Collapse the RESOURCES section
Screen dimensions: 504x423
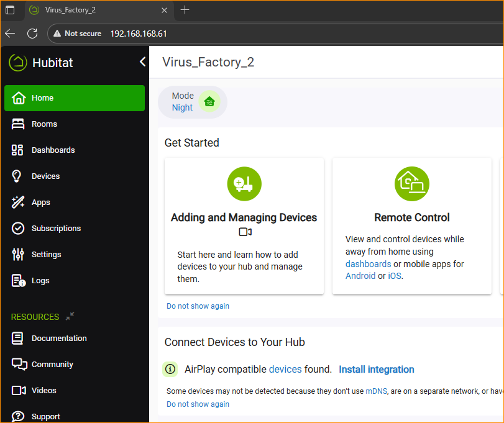point(70,316)
